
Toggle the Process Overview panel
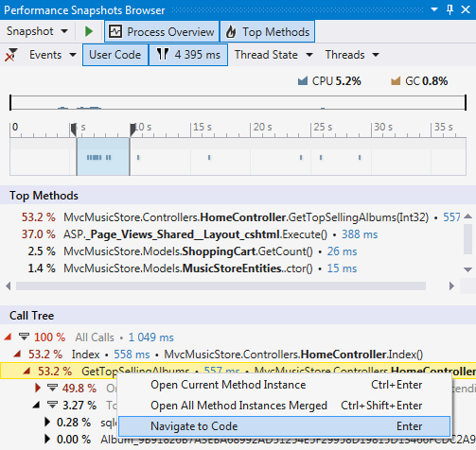(x=162, y=31)
